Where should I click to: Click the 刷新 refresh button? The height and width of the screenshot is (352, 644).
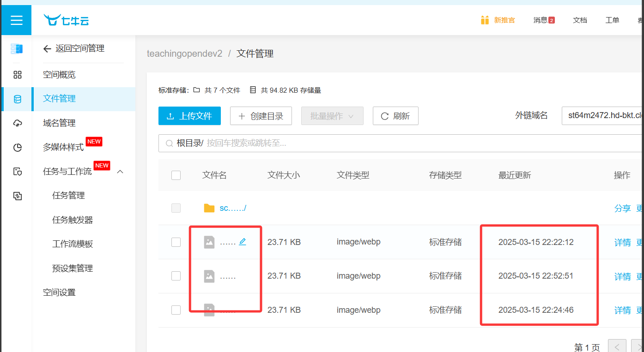tap(395, 116)
